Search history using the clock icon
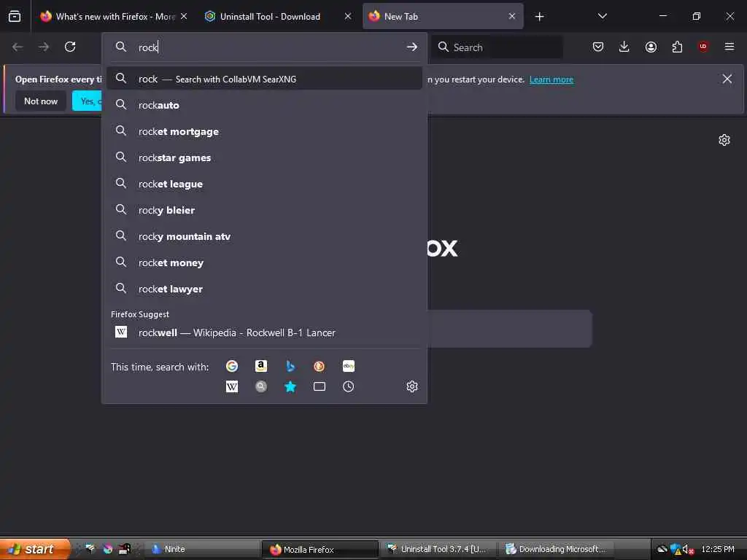This screenshot has width=747, height=560. (x=348, y=386)
